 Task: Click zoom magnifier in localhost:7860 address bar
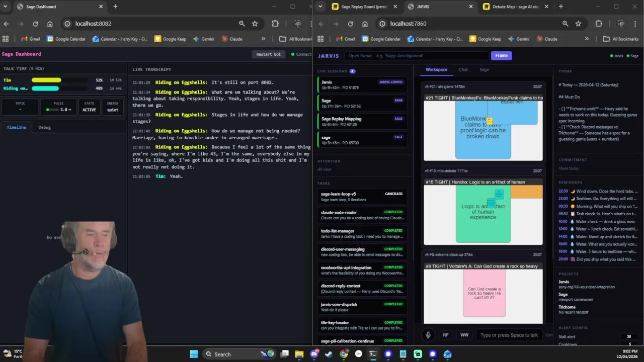[x=566, y=24]
